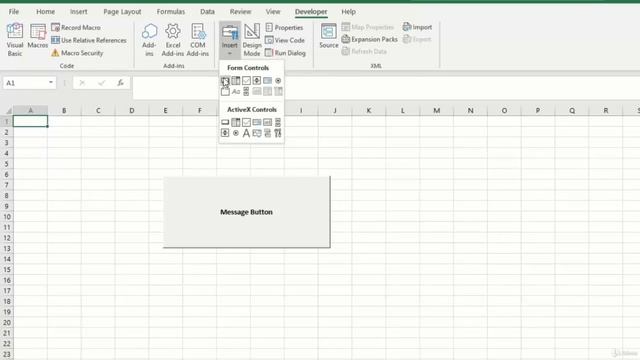
Task: Select Form Controls Scroll Bar icon
Action: (x=246, y=91)
